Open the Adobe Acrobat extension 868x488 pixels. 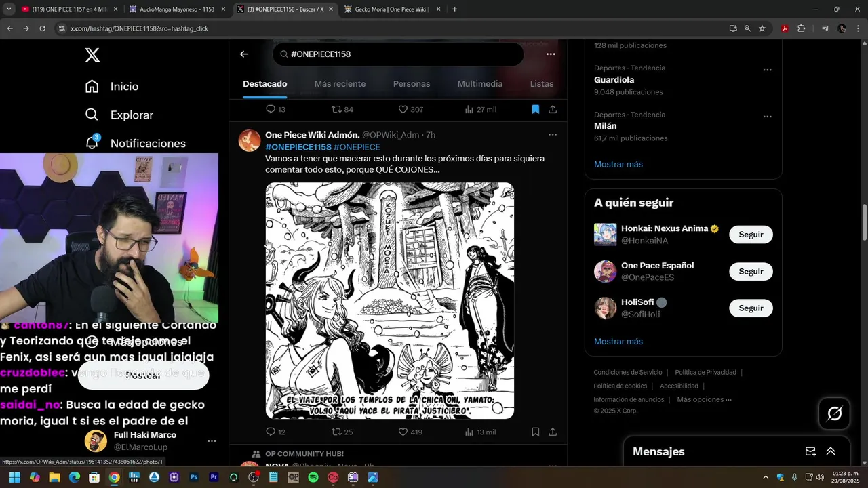[785, 28]
